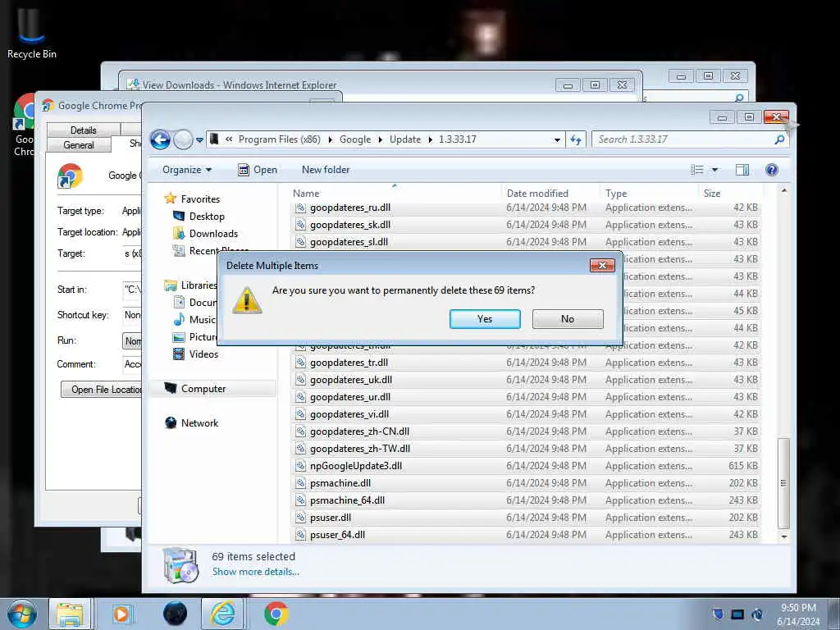Cancel deletion with the No button
This screenshot has width=840, height=630.
point(568,319)
